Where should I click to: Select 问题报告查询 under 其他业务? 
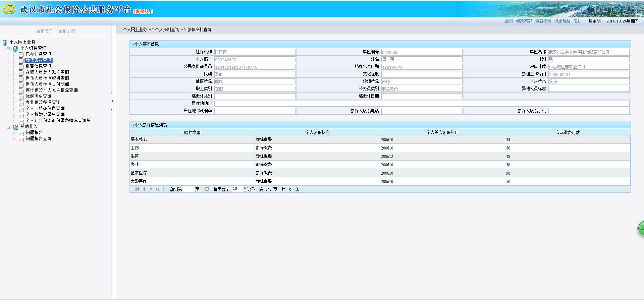[39, 139]
